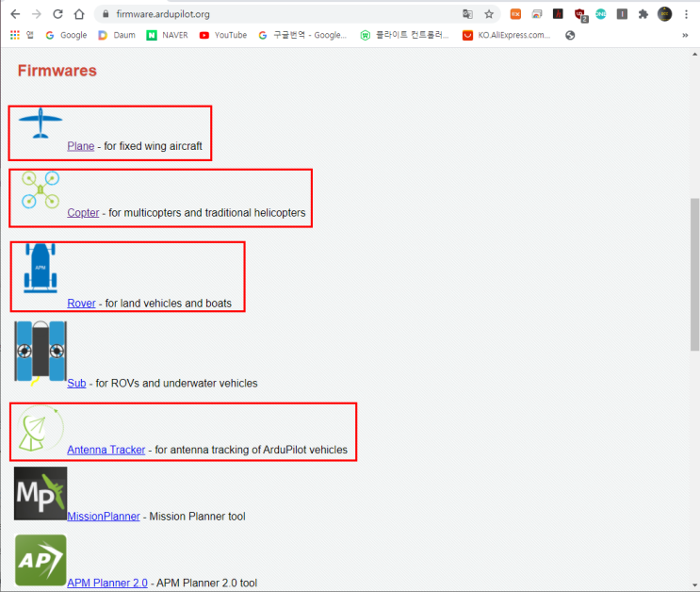Click text 'for fixed wing aircraft'
The image size is (700, 592).
154,146
